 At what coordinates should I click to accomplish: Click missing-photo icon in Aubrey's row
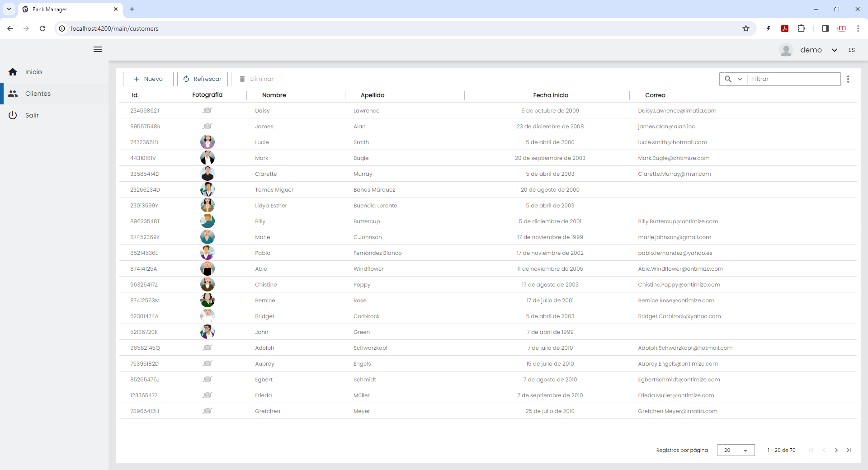coord(208,363)
